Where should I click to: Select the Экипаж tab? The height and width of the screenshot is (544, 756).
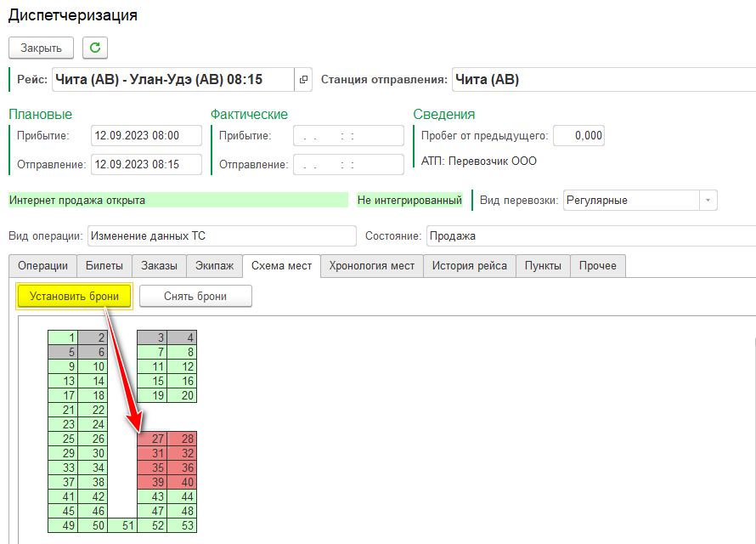click(213, 266)
